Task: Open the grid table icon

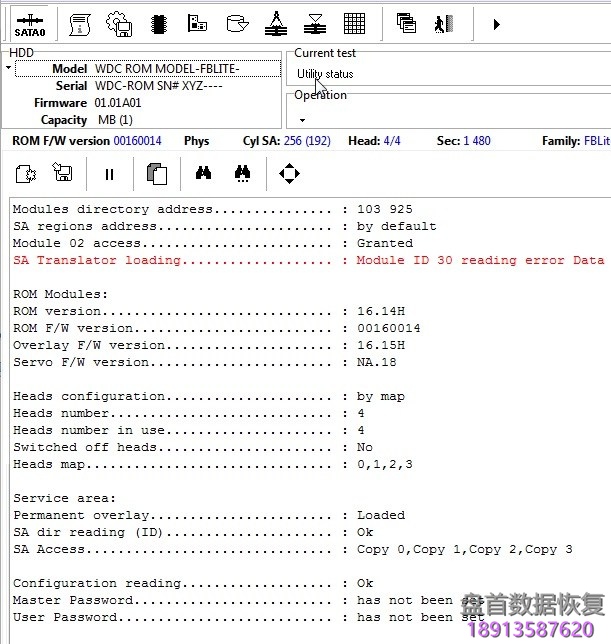Action: pyautogui.click(x=354, y=24)
